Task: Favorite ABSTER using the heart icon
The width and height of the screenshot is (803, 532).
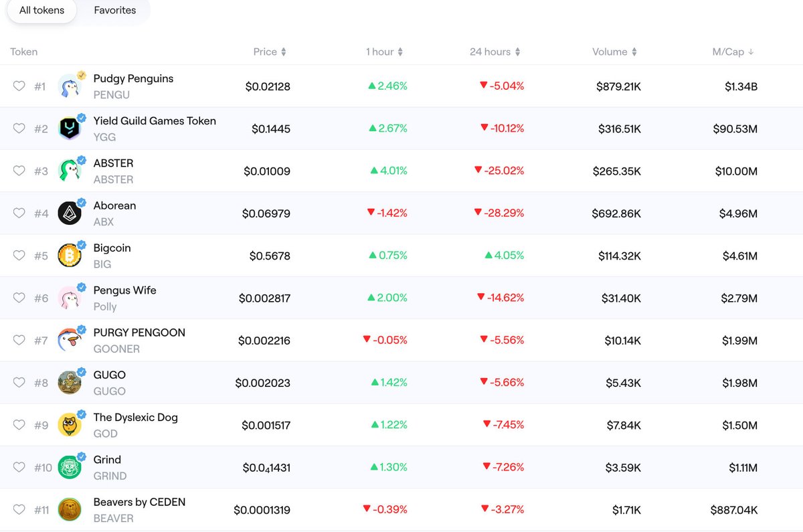Action: click(19, 171)
